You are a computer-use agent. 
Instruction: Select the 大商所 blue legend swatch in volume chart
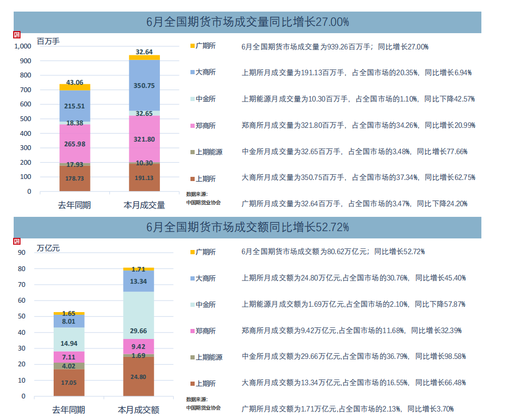193,72
